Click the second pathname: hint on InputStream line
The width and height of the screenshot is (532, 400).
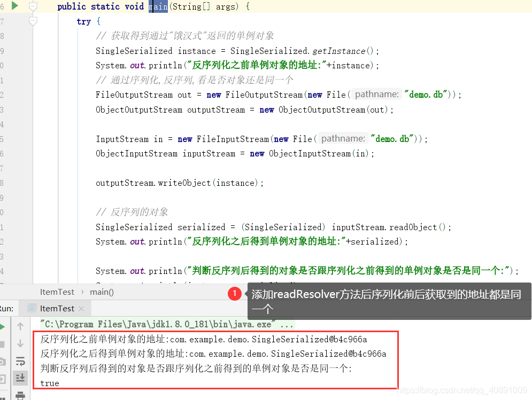pyautogui.click(x=343, y=138)
